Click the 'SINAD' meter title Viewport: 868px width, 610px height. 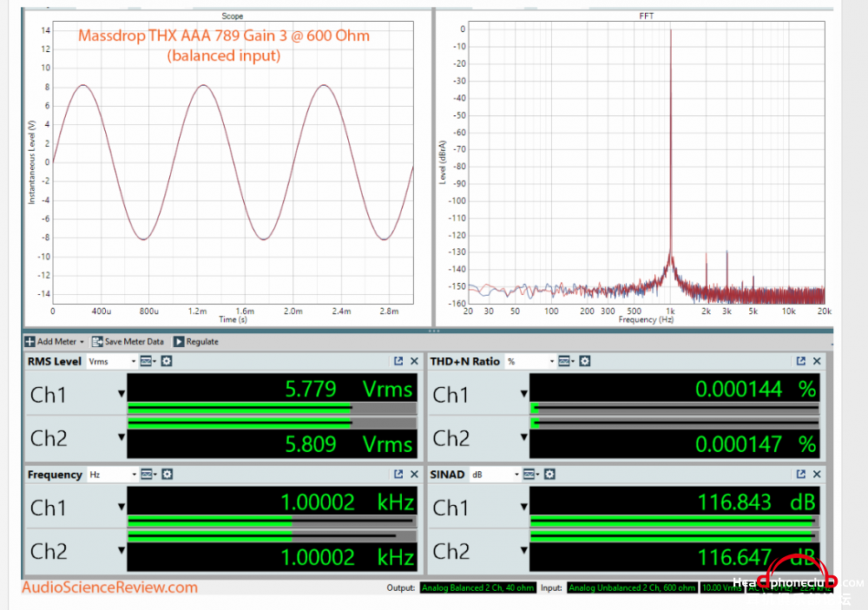(x=447, y=475)
